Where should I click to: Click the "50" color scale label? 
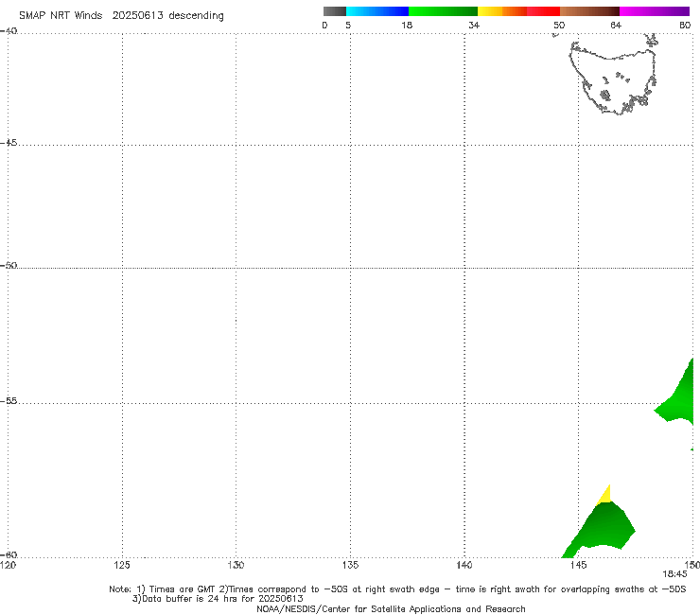[559, 26]
